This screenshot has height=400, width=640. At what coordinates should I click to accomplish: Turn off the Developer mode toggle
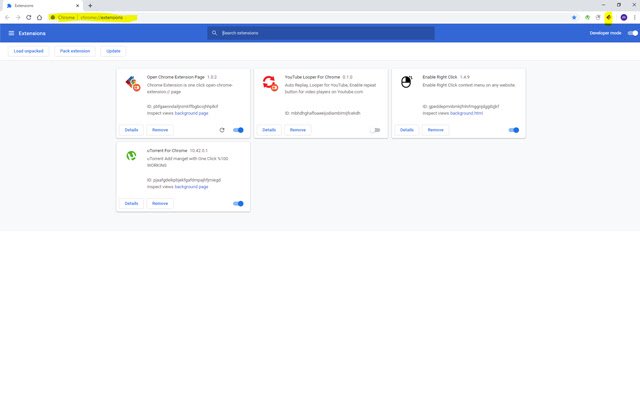pos(633,33)
